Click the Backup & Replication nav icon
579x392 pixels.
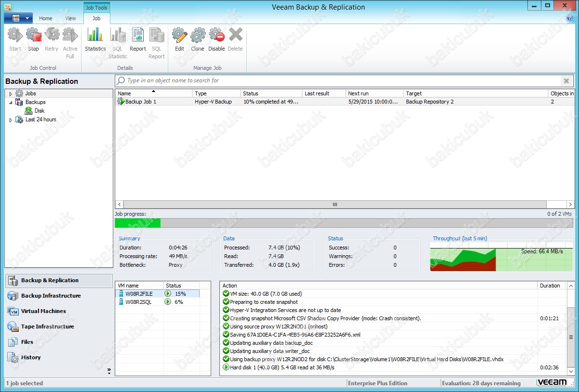[13, 280]
